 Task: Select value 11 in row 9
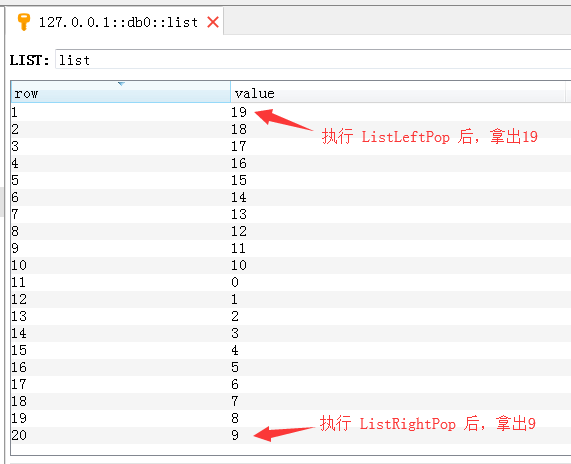[239, 248]
